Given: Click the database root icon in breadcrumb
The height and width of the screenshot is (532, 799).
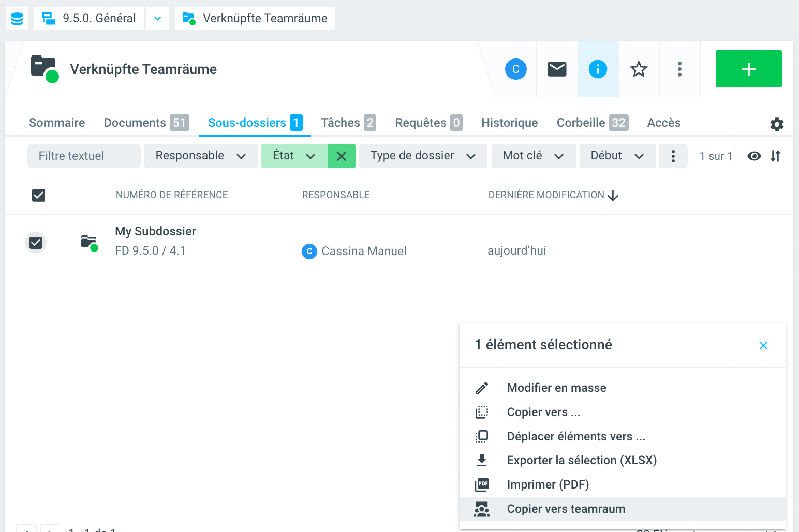Looking at the screenshot, I should (17, 19).
